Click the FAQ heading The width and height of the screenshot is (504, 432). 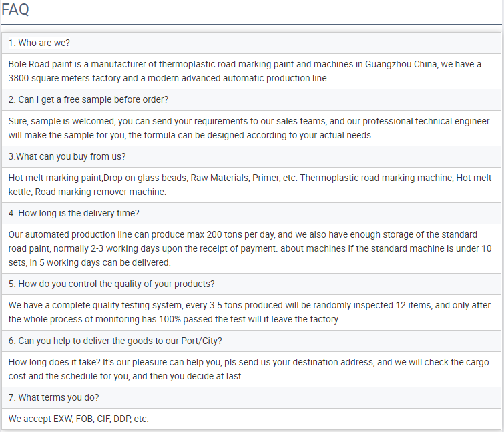pos(15,10)
